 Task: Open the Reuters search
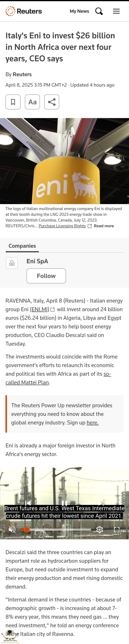(99, 11)
